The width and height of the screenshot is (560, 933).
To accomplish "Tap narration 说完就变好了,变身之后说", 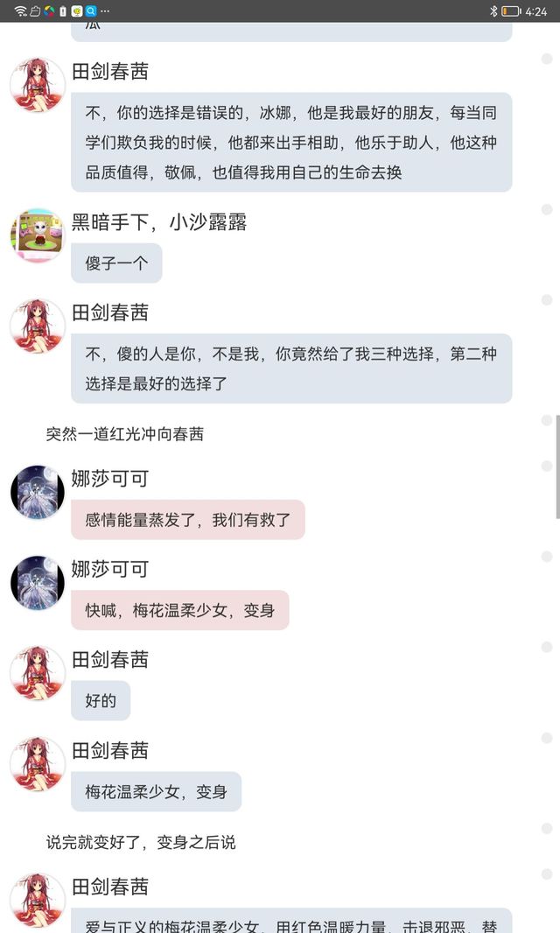I will click(x=141, y=843).
